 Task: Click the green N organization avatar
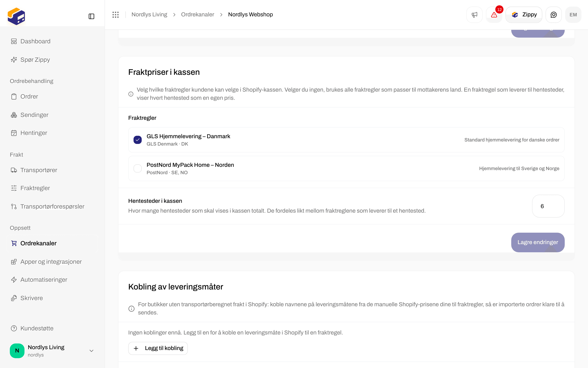(17, 351)
